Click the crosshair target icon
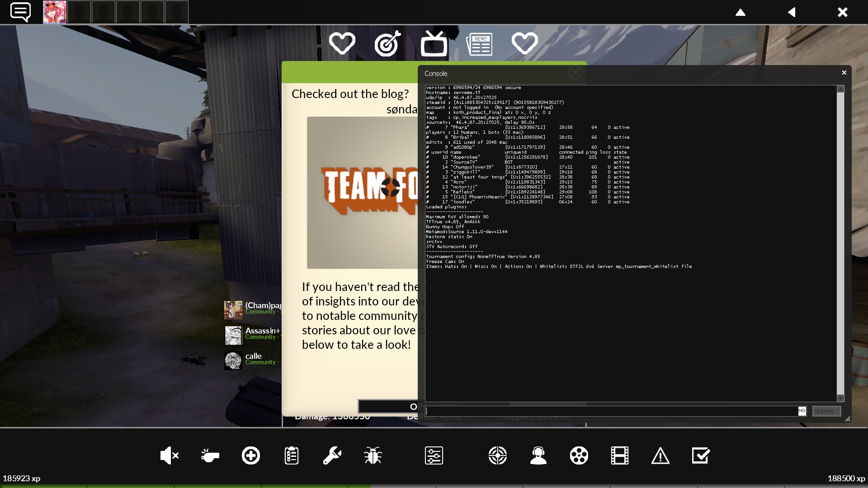 [x=498, y=455]
